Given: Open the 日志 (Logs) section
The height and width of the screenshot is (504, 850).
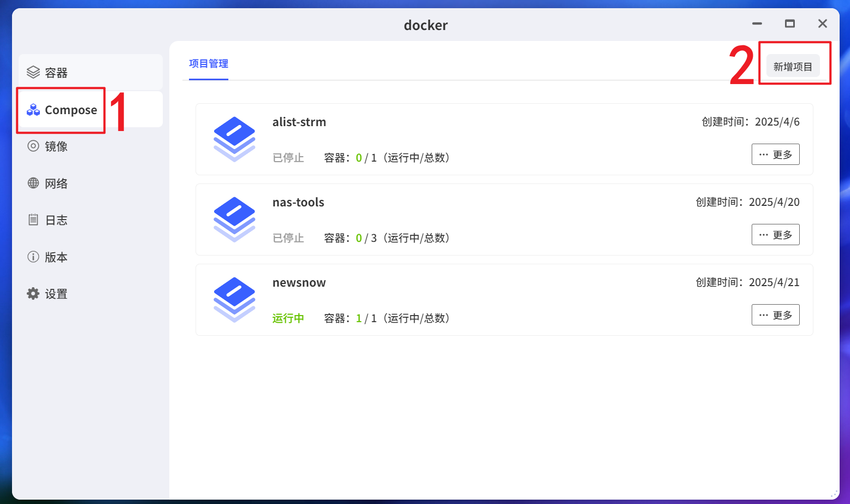Looking at the screenshot, I should 91,220.
